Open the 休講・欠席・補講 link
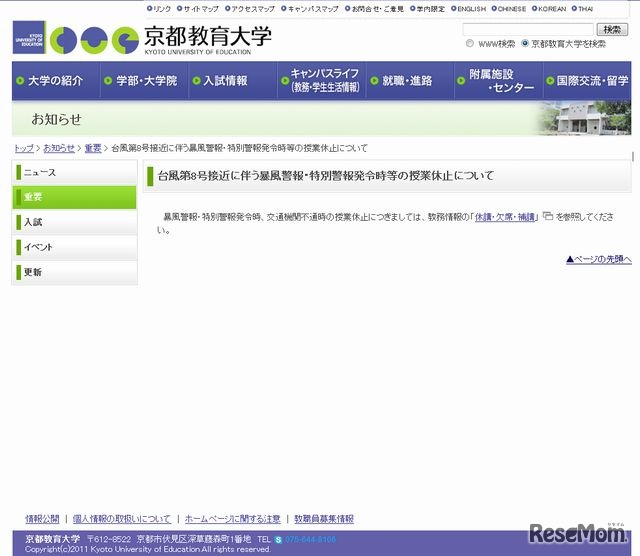This screenshot has height=556, width=640. (x=505, y=217)
